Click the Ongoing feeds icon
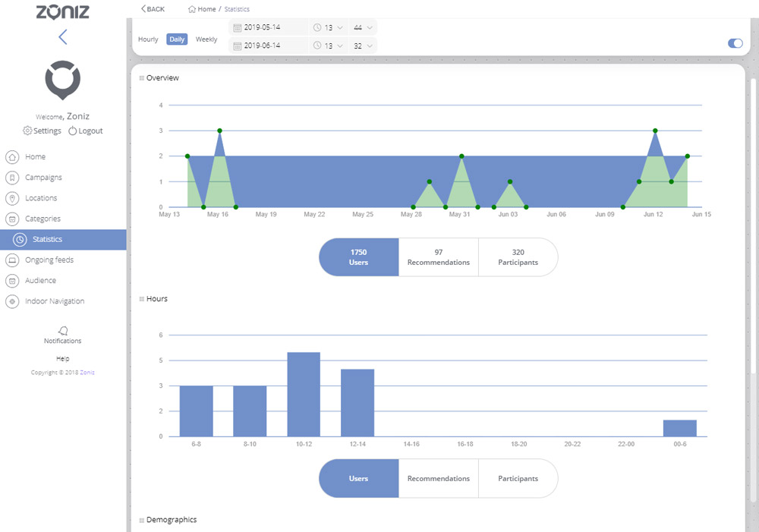The width and height of the screenshot is (759, 532). 11,260
